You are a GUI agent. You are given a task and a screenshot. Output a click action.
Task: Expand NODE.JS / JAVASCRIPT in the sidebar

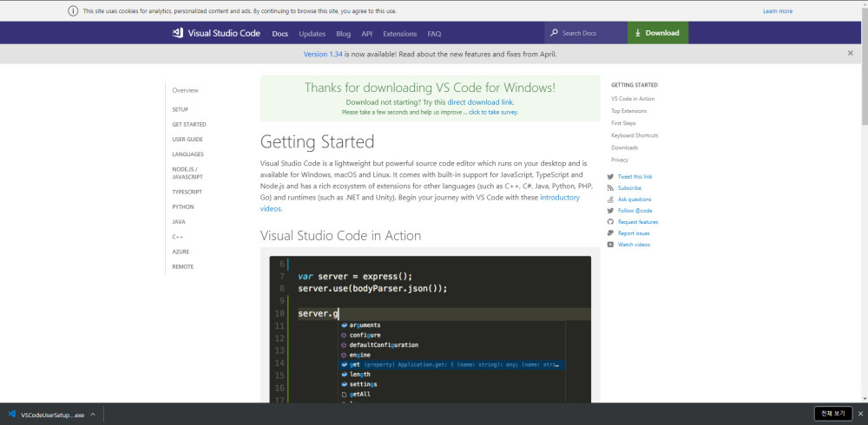coord(187,173)
